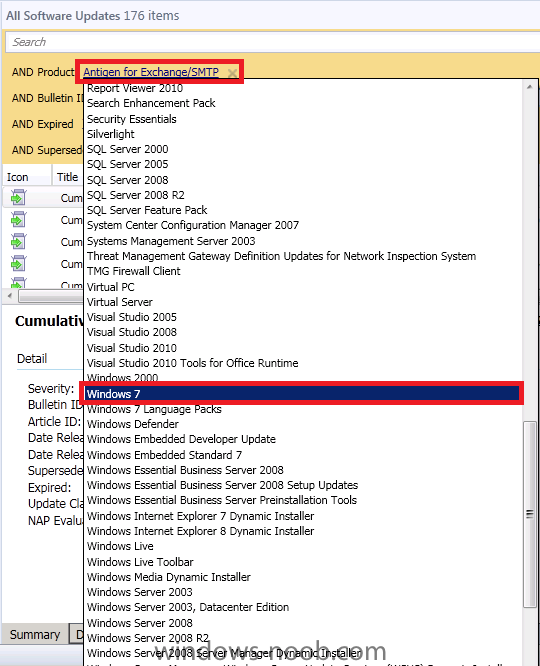Select TMG Firewall Client
This screenshot has height=666, width=540.
133,271
